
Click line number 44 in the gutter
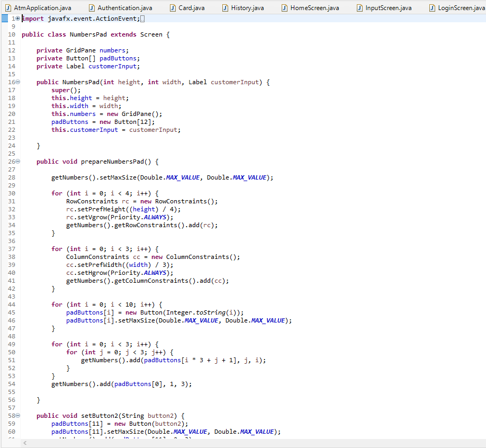[12, 304]
